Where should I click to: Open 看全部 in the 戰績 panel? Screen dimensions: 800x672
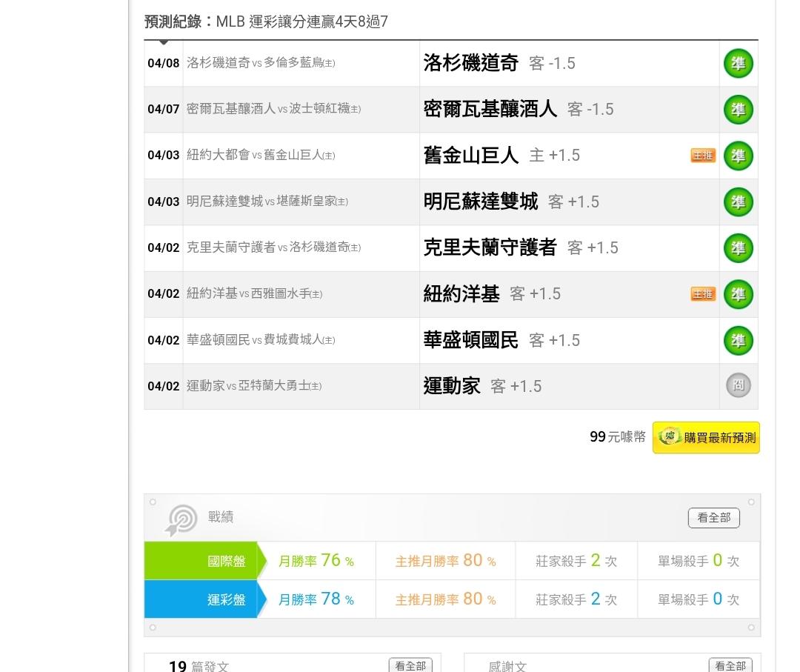tap(713, 518)
